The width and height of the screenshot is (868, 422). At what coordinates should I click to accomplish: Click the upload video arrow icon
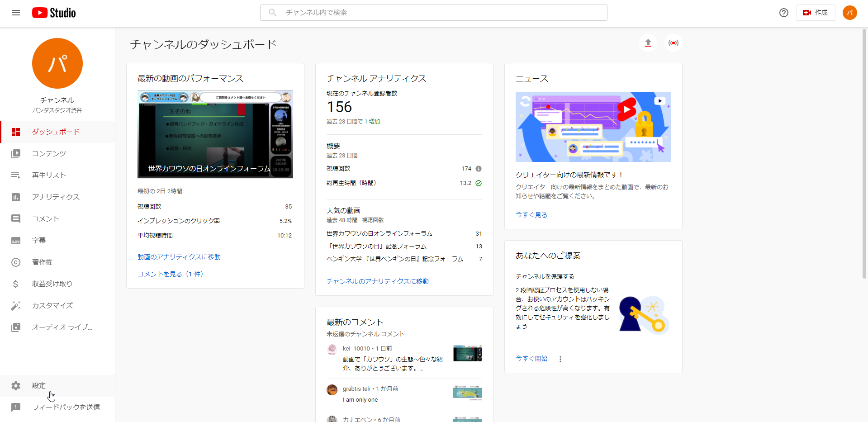coord(648,43)
